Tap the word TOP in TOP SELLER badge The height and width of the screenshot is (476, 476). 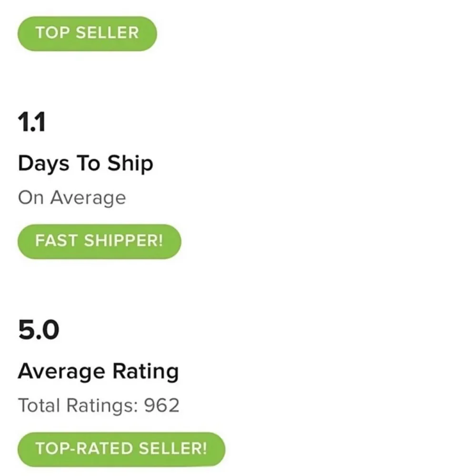[x=53, y=33]
